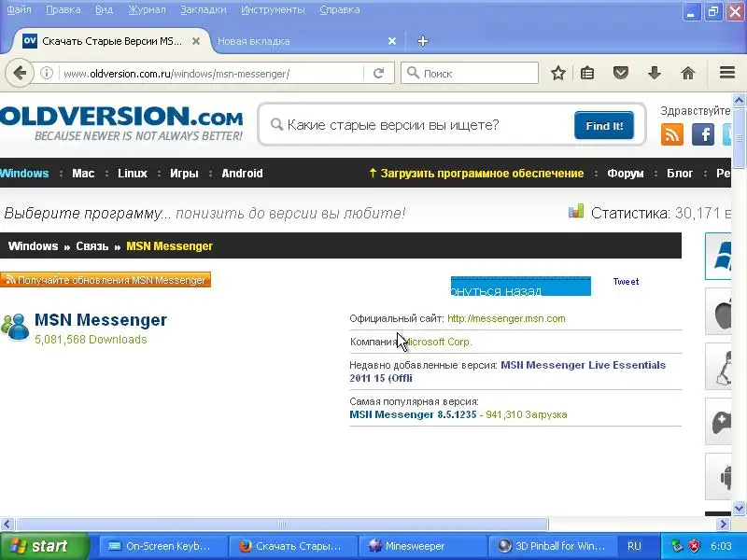The height and width of the screenshot is (560, 747).
Task: Open the Журнал menu
Action: pos(147,9)
